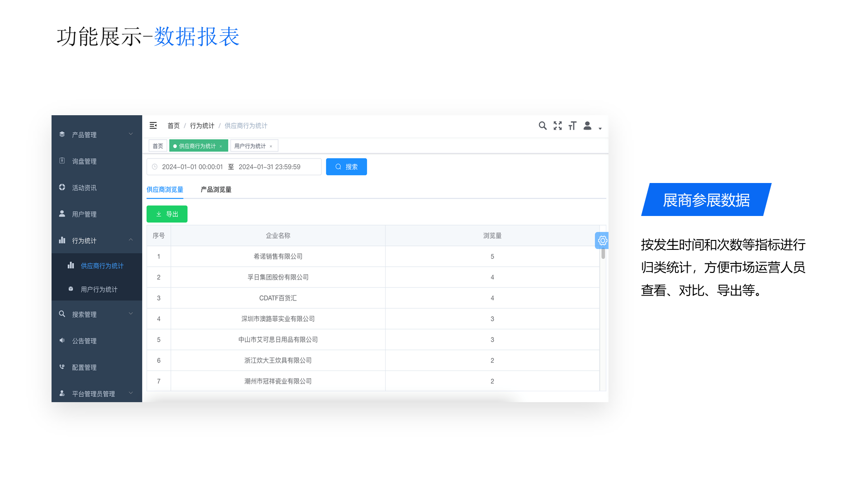The image size is (868, 488).
Task: Select the 产品管理 layers icon in sidebar
Action: (62, 134)
